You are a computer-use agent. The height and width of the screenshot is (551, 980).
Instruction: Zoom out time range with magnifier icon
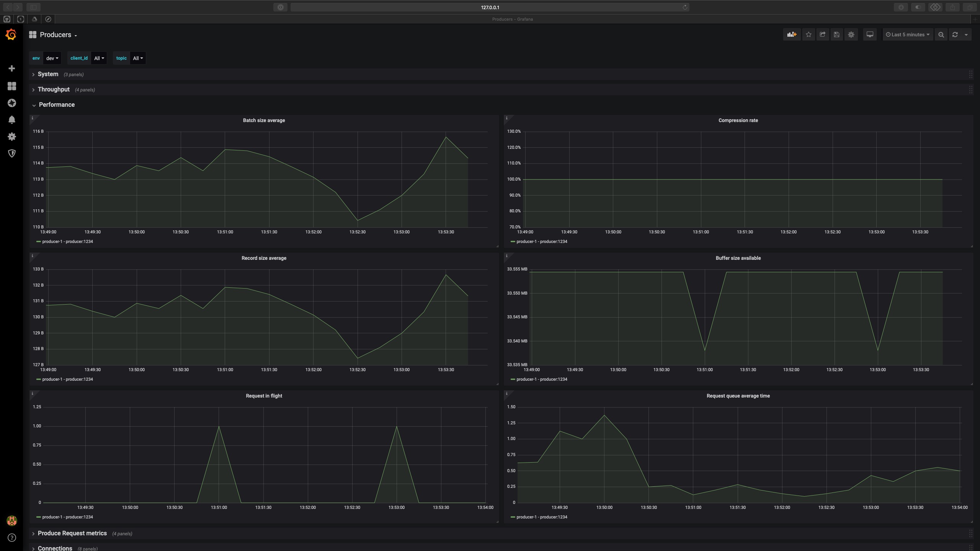tap(941, 35)
